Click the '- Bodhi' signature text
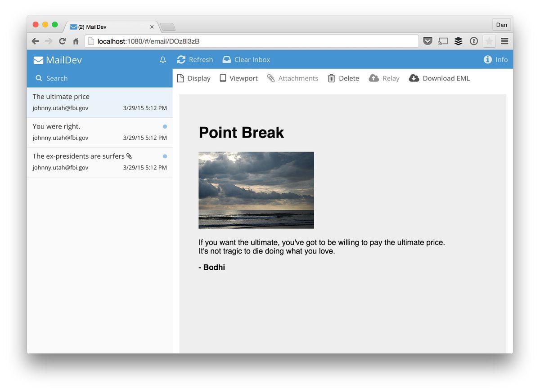 [211, 267]
